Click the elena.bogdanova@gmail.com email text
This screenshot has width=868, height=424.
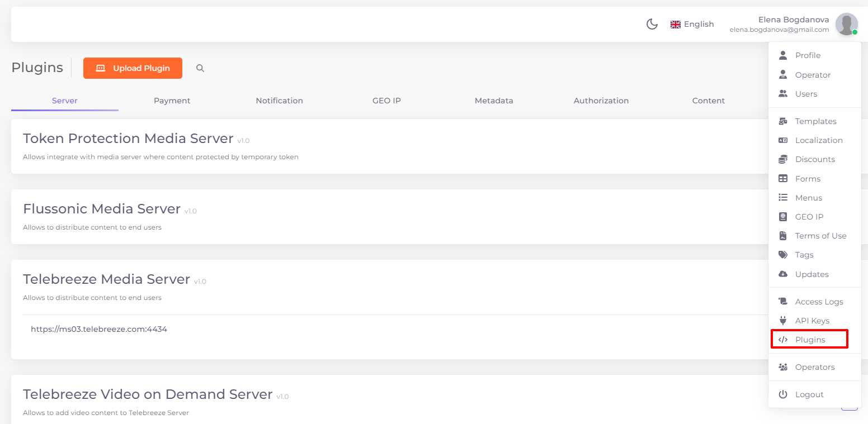point(779,30)
